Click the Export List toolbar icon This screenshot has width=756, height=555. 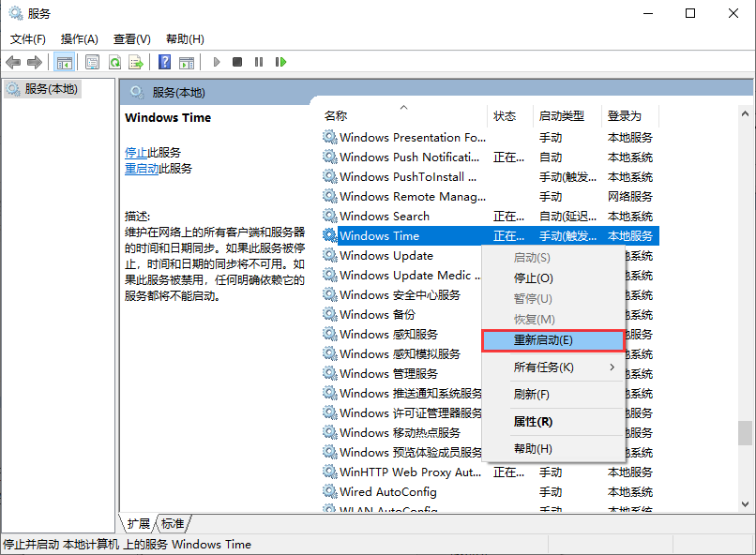(x=136, y=62)
